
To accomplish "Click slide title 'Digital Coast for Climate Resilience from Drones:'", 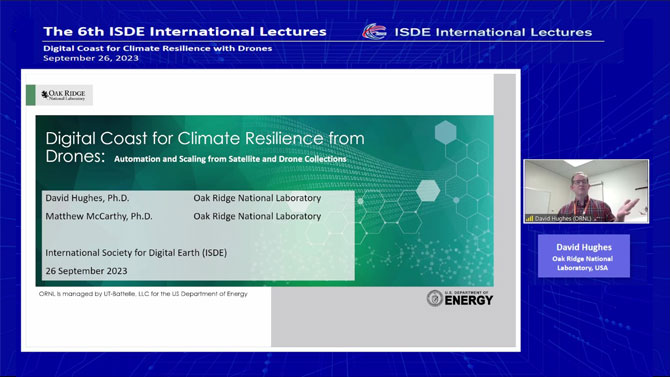I will coord(205,147).
